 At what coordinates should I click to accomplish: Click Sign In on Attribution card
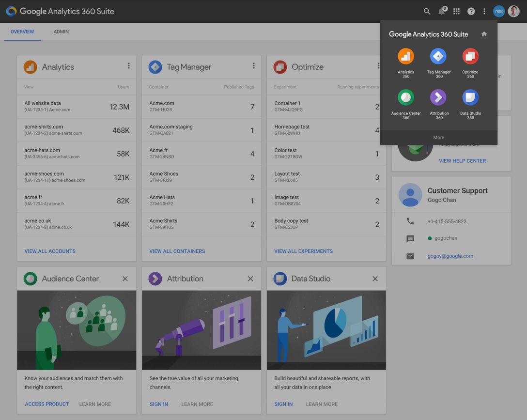[x=159, y=404]
